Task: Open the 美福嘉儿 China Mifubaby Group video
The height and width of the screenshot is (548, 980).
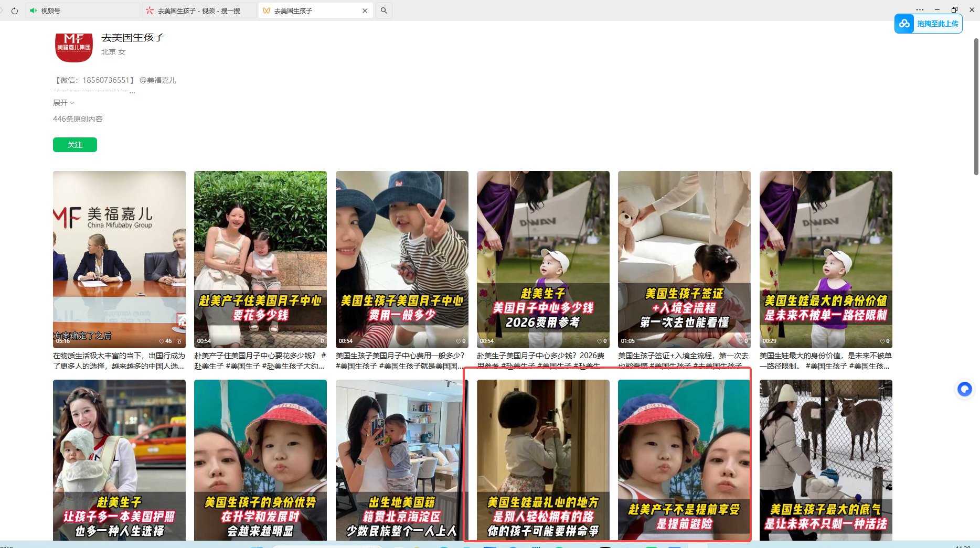Action: click(x=119, y=260)
